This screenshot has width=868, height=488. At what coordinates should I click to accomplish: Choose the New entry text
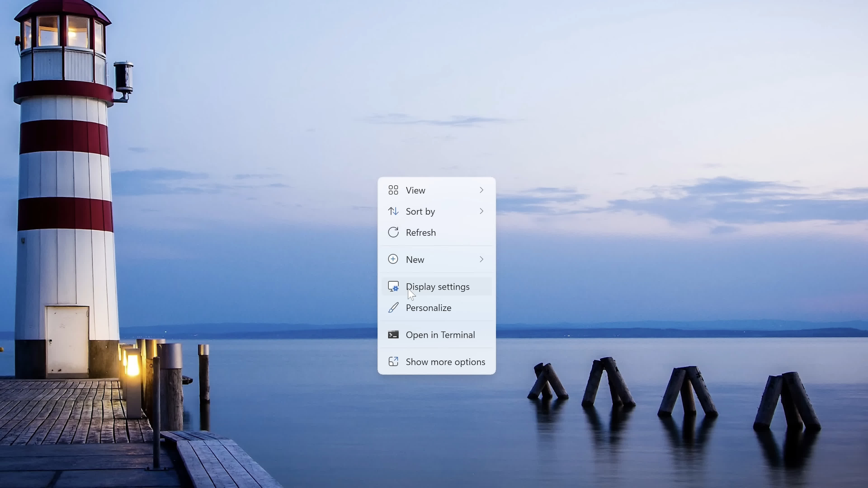tap(415, 260)
